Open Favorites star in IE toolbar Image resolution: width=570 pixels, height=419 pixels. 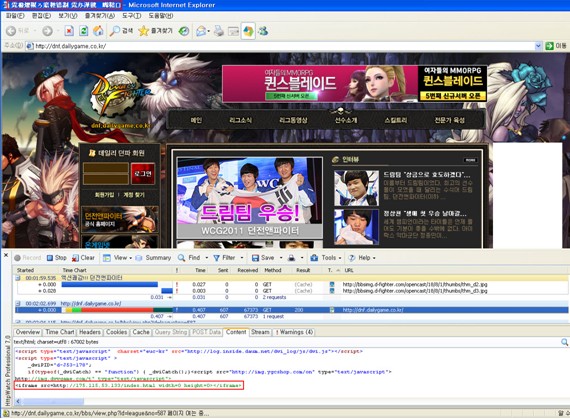(155, 31)
